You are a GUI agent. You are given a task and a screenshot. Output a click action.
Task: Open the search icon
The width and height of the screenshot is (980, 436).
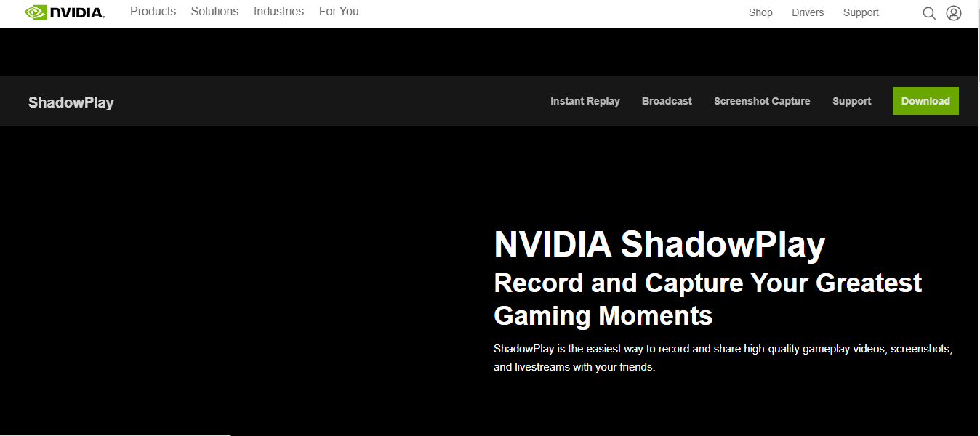click(x=929, y=13)
